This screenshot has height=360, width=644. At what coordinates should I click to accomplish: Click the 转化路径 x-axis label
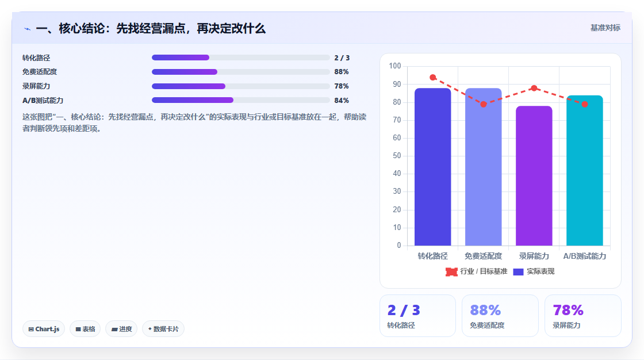coord(432,256)
